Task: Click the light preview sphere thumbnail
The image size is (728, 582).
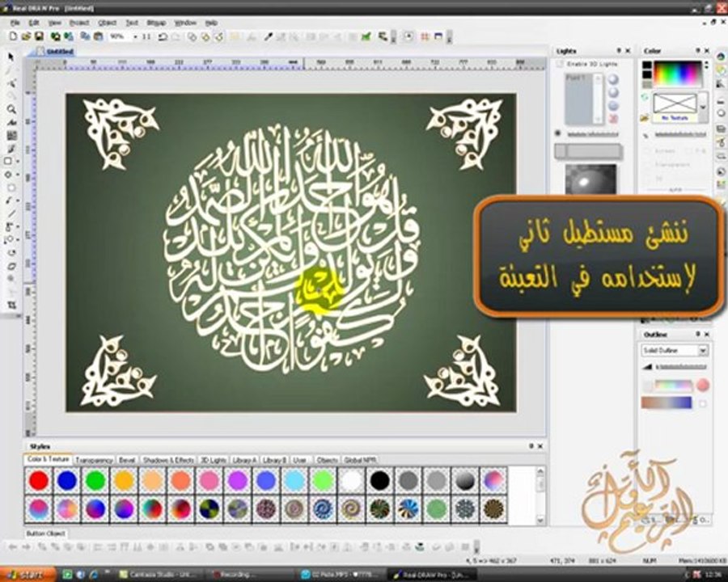Action: click(x=590, y=179)
